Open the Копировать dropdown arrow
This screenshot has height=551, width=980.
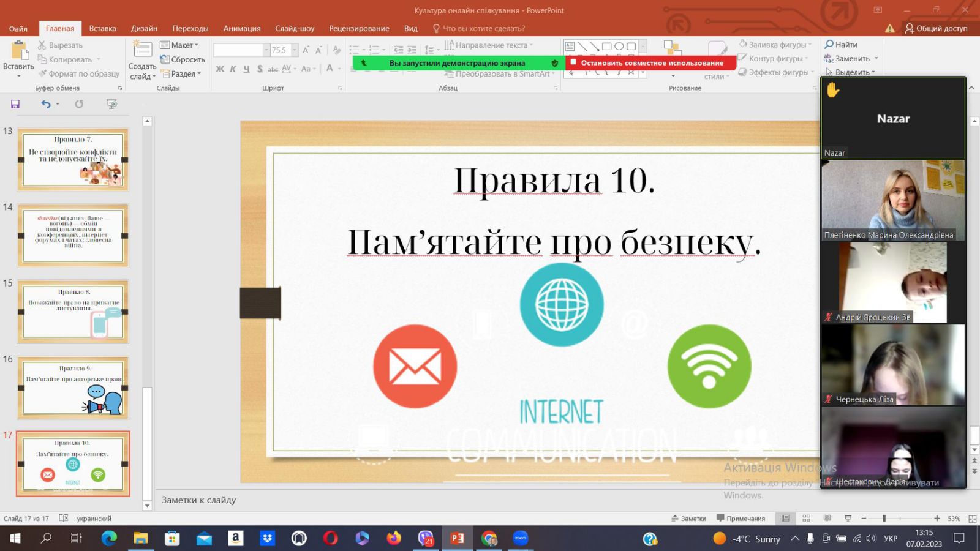[x=98, y=59]
